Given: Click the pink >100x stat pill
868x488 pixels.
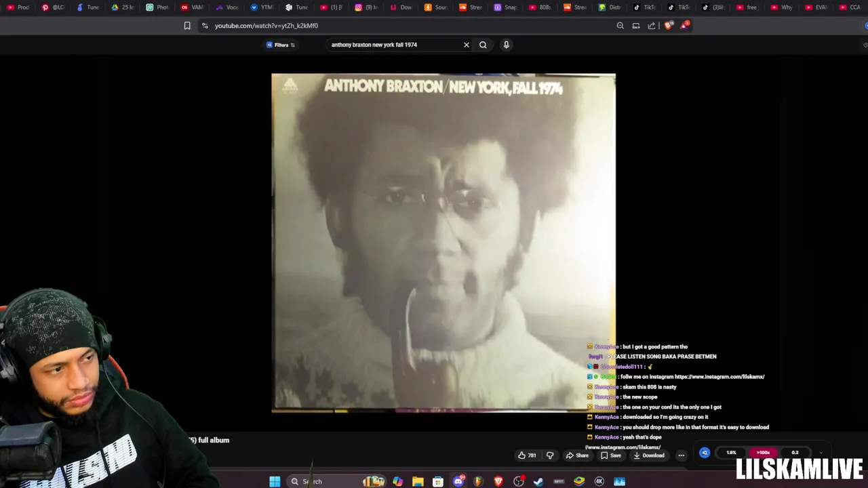Looking at the screenshot, I should click(x=763, y=453).
